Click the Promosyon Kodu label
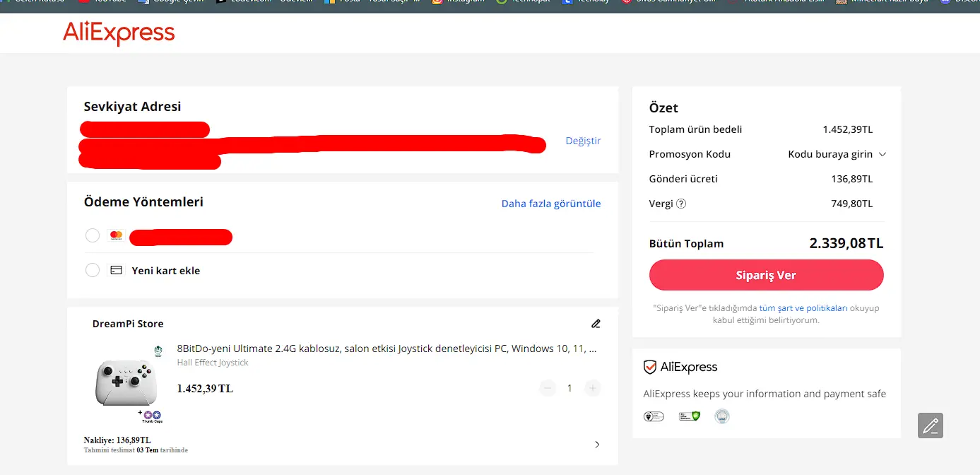The image size is (980, 475). (690, 154)
